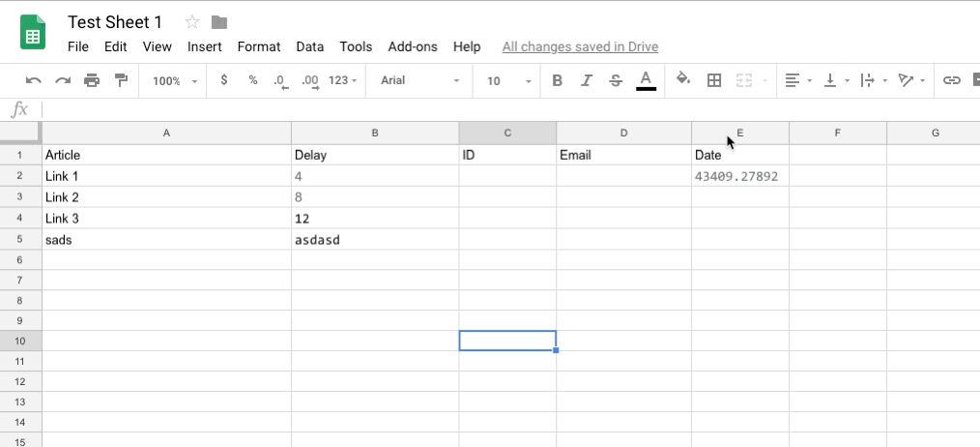
Task: Expand the Arial font dropdown
Action: click(419, 80)
